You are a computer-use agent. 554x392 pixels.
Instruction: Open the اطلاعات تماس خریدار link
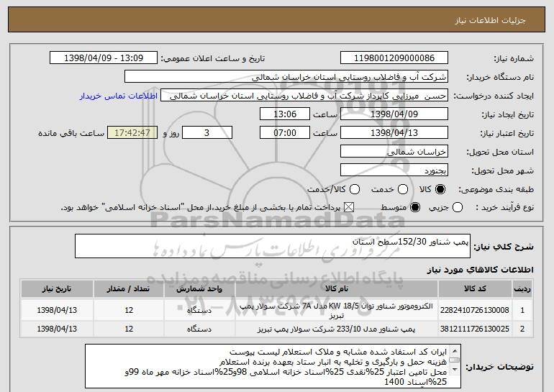click(119, 96)
